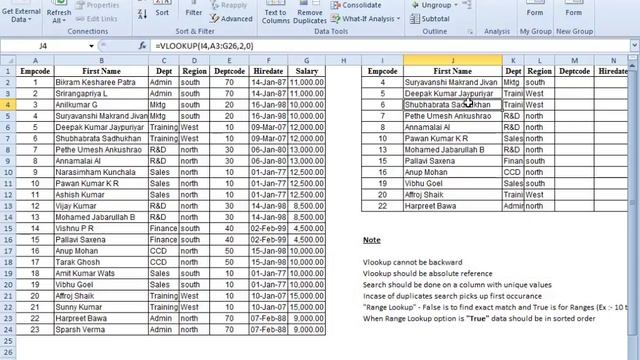This screenshot has height=360, width=640.
Task: Click salary cell 15,000.00 in row 21
Action: point(307,296)
